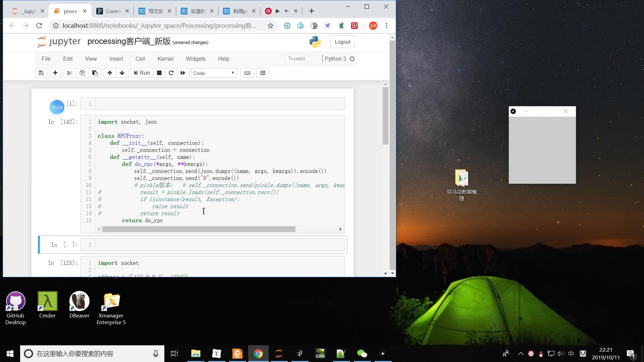
Task: Open WeChat from the taskbar
Action: [x=362, y=353]
